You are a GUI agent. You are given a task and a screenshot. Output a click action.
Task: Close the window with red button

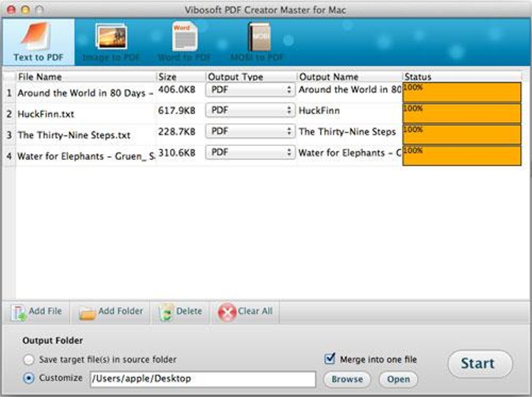pyautogui.click(x=11, y=9)
